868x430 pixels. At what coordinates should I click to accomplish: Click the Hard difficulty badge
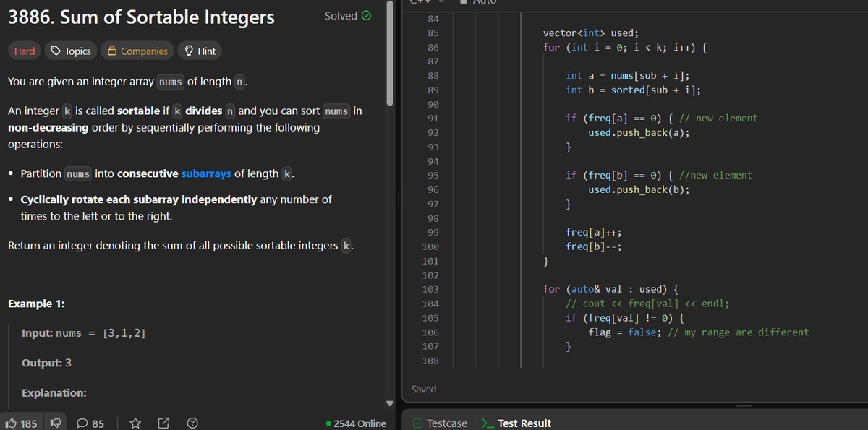pyautogui.click(x=25, y=51)
